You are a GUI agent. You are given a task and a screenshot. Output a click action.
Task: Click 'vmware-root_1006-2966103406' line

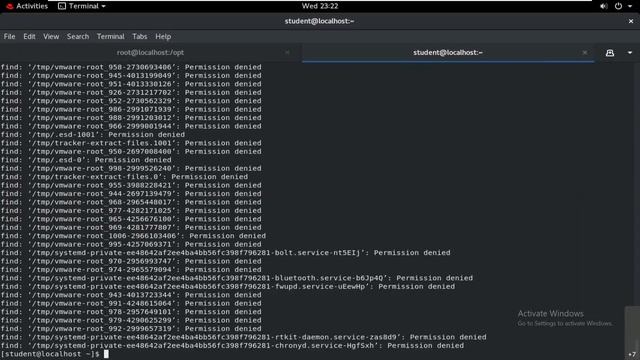[x=133, y=236]
